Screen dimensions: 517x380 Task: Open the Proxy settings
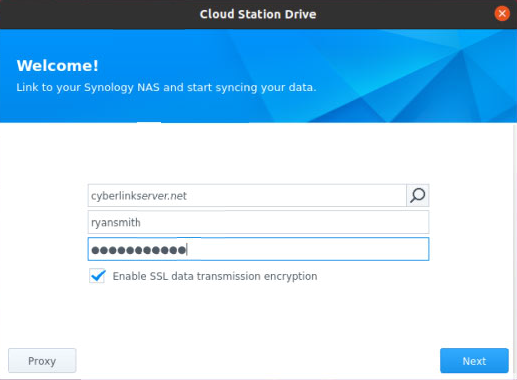(x=42, y=361)
